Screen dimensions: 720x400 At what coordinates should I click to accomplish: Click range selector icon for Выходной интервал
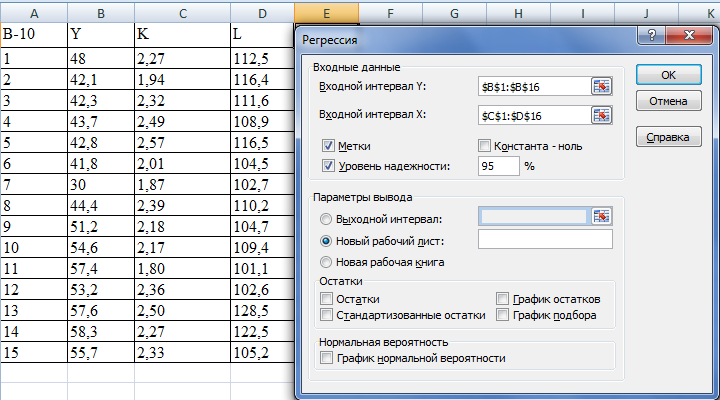coord(602,216)
